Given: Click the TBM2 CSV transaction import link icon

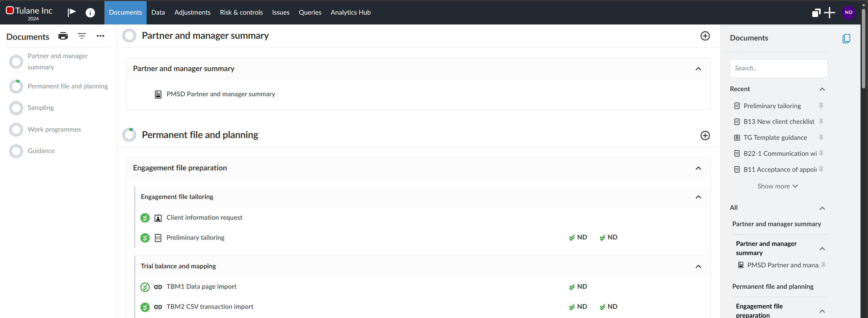Looking at the screenshot, I should pyautogui.click(x=158, y=307).
